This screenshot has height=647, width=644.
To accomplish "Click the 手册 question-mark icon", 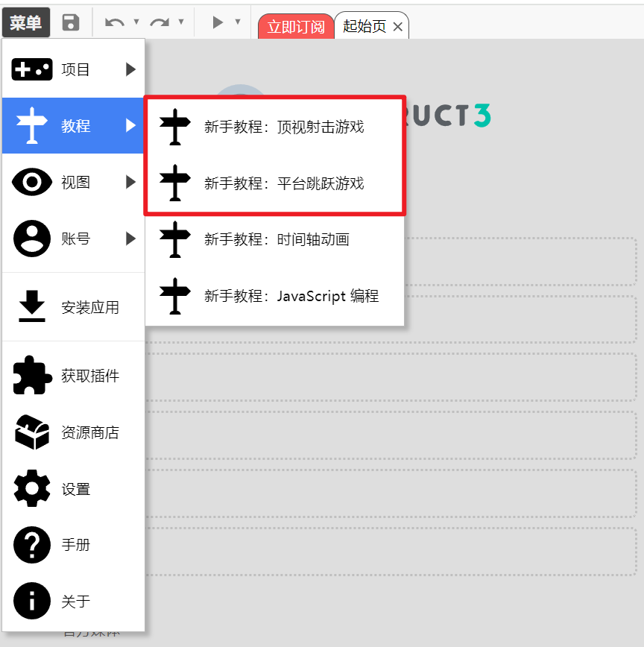I will [x=31, y=545].
